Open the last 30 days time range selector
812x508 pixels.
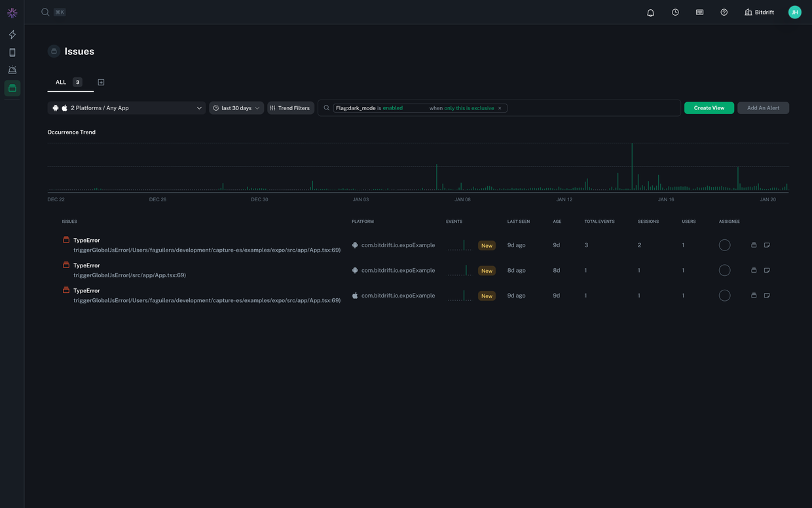tap(234, 107)
